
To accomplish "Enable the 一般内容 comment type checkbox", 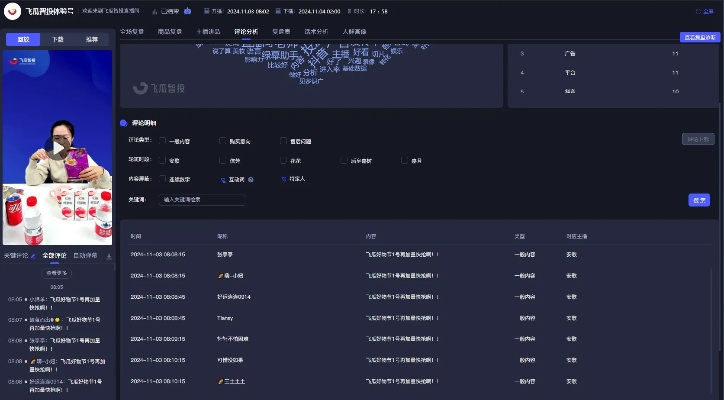I will click(x=163, y=141).
